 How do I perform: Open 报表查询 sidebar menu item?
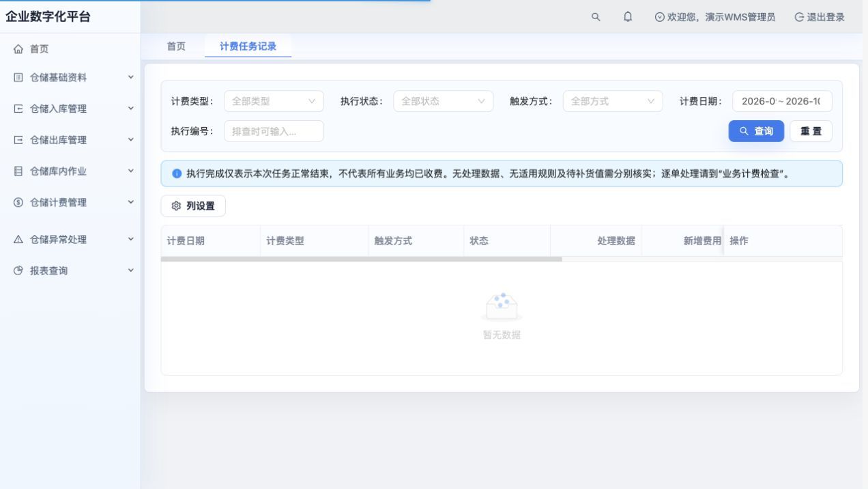coord(70,270)
